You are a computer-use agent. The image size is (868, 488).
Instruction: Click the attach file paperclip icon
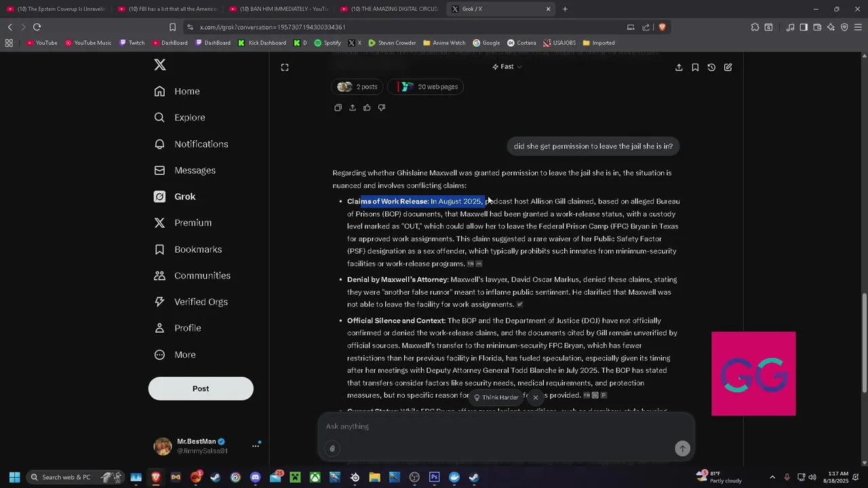tap(332, 448)
